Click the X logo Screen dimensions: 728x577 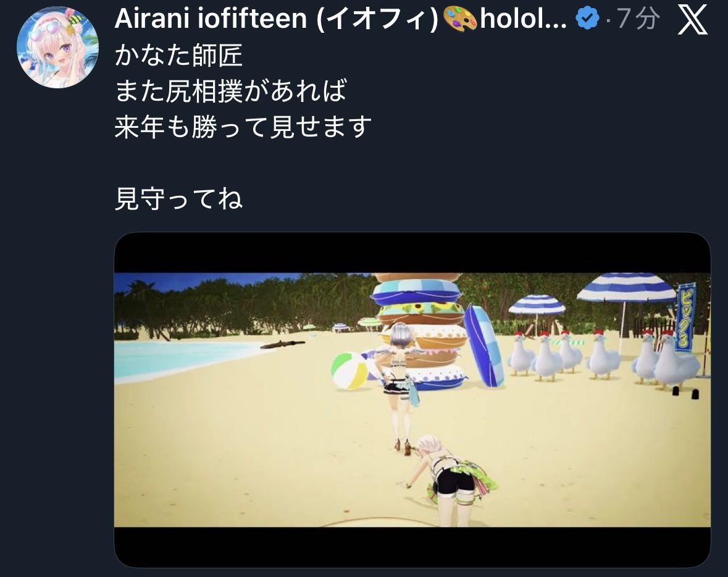tap(692, 20)
